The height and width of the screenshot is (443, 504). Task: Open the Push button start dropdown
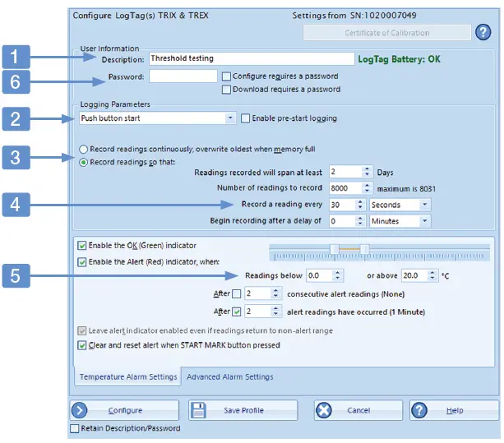(x=230, y=118)
